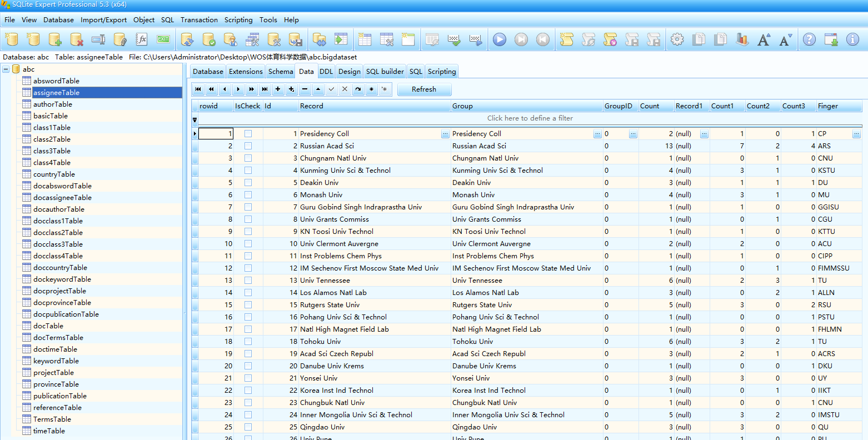Go to next record navigator arrow
868x440 pixels.
[x=238, y=89]
